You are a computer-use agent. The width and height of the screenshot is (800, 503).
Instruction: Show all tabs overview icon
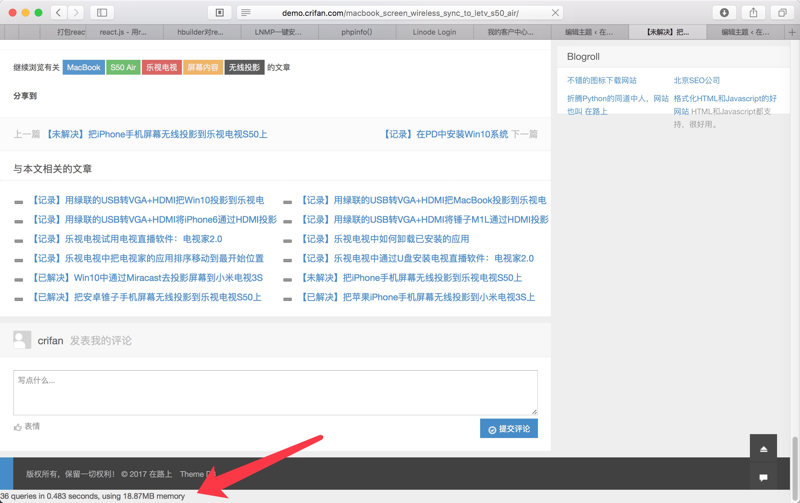(x=782, y=13)
